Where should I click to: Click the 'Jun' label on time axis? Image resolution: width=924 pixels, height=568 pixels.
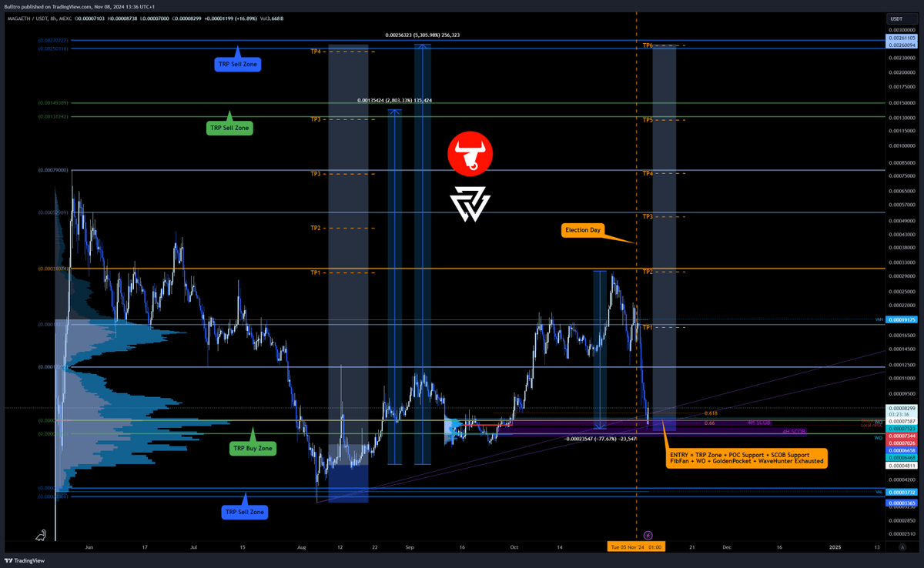point(89,546)
